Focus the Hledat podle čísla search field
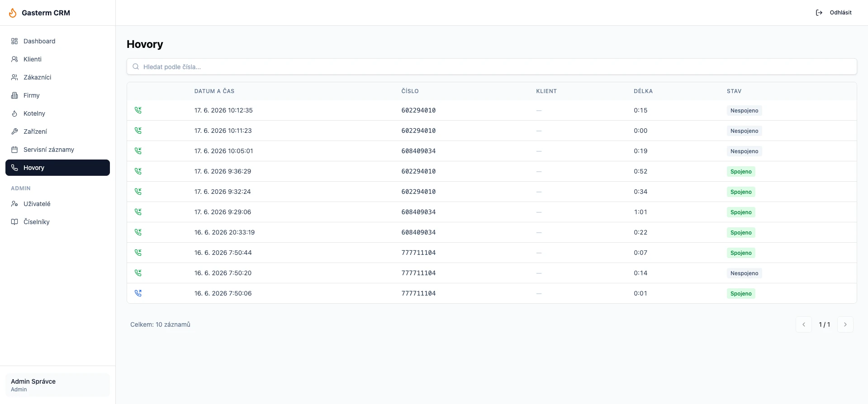The image size is (868, 404). 492,67
